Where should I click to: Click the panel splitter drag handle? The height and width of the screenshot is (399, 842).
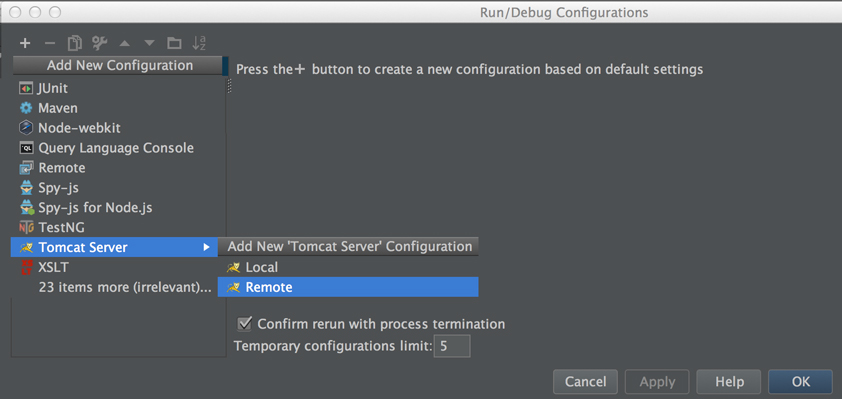pyautogui.click(x=230, y=86)
